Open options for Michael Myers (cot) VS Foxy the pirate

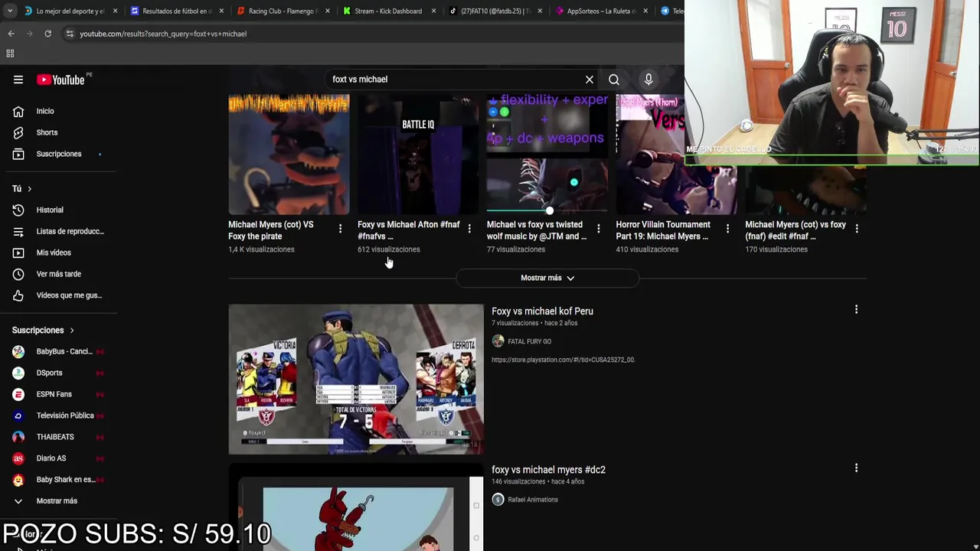[x=340, y=228]
